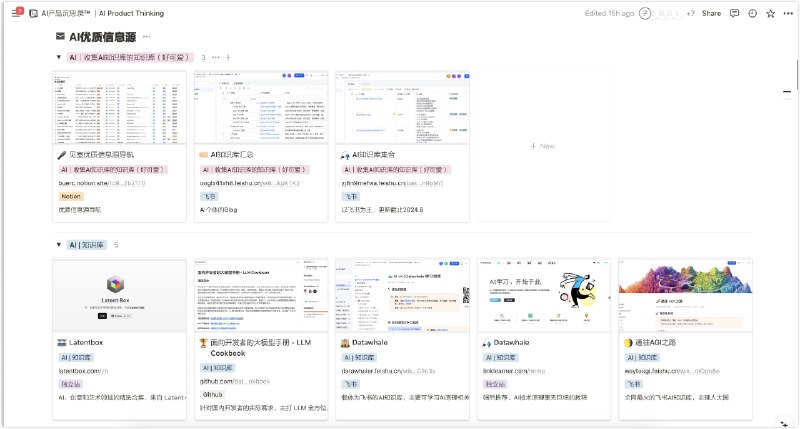The image size is (800, 429).
Task: Open the buerc.notion.site link
Action: pos(102,183)
